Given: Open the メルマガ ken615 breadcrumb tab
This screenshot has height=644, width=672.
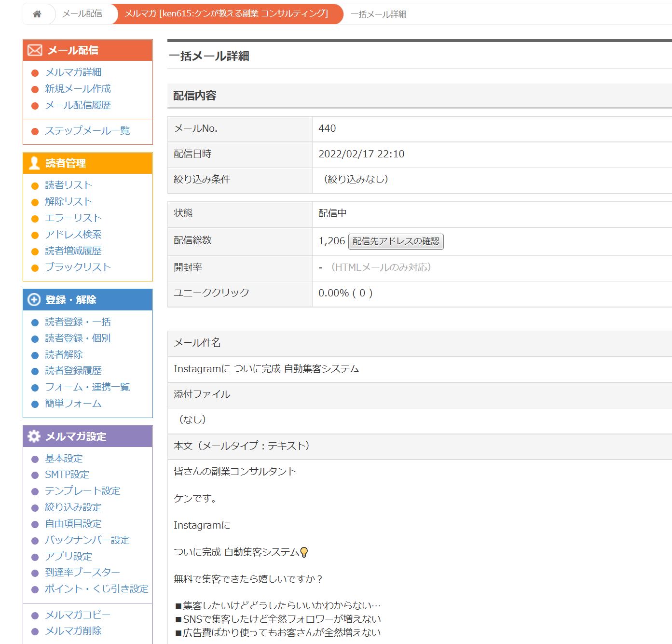Looking at the screenshot, I should (226, 14).
